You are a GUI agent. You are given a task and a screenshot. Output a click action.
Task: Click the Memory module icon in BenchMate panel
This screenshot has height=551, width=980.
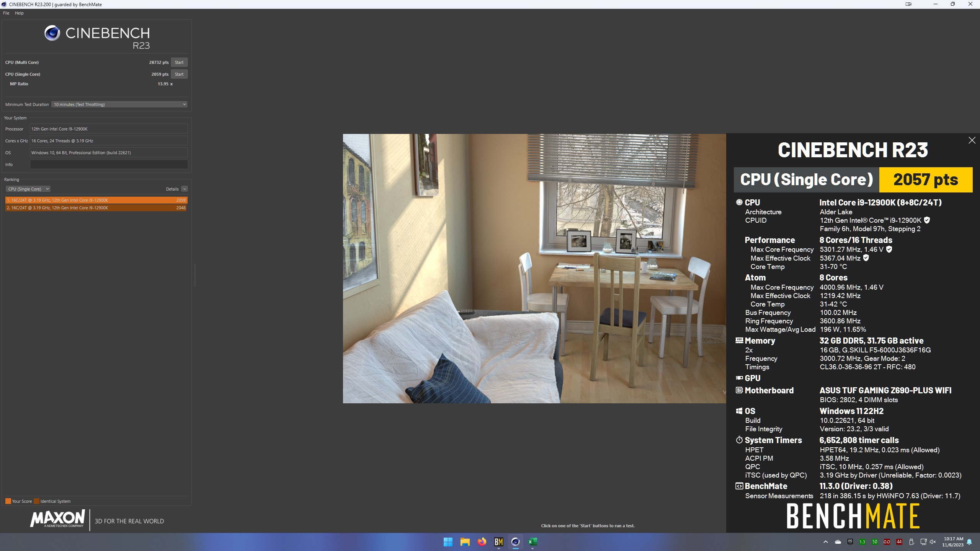click(x=739, y=340)
